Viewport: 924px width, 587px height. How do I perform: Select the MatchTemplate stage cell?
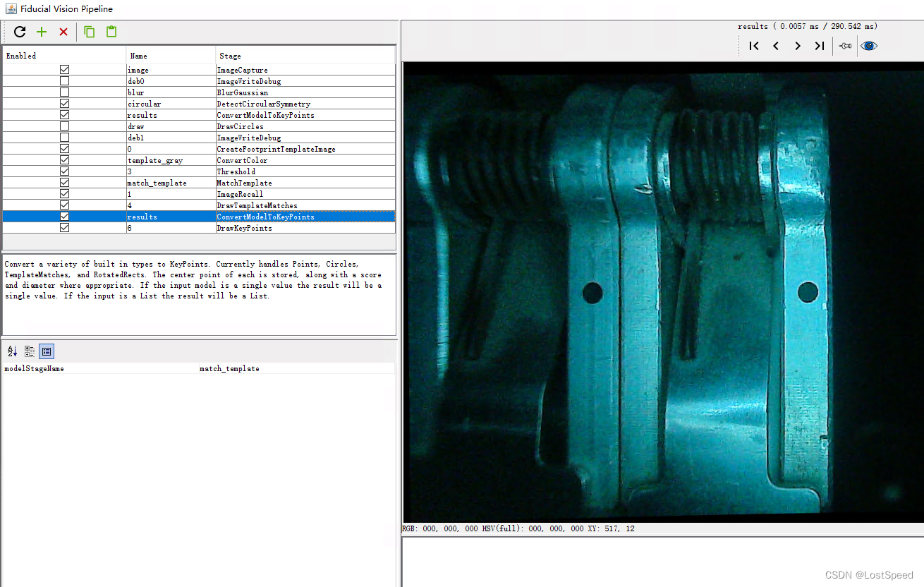click(305, 183)
